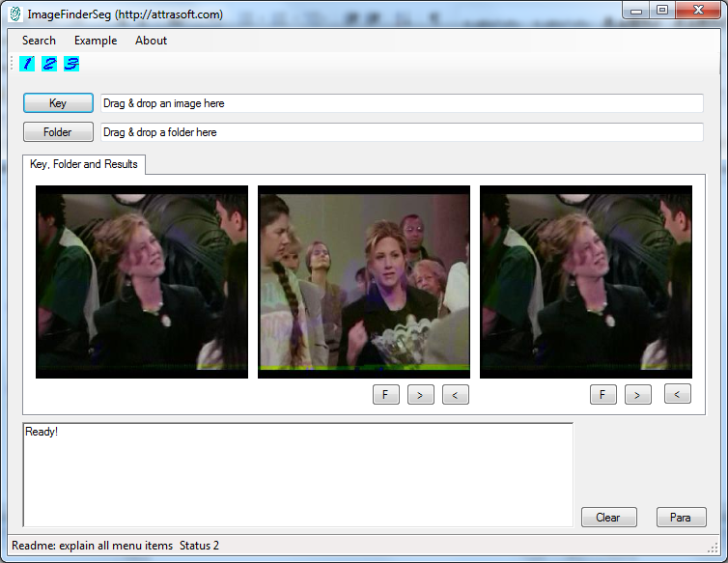
Task: Click the ImageFinderSeg title bar app icon
Action: tap(15, 14)
